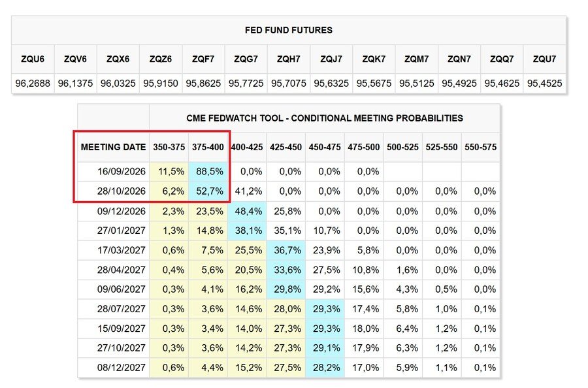Select the 95,5125 price under ZQM7
The image size is (588, 388).
coord(417,83)
